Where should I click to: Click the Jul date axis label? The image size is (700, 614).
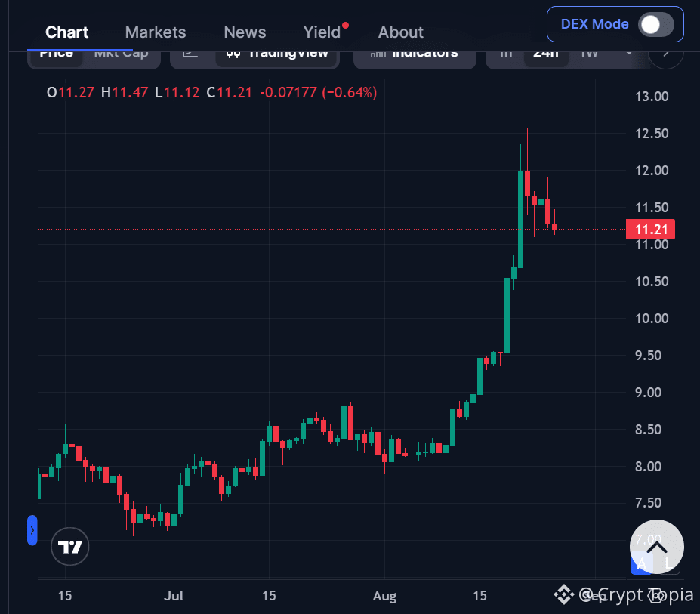pyautogui.click(x=173, y=596)
